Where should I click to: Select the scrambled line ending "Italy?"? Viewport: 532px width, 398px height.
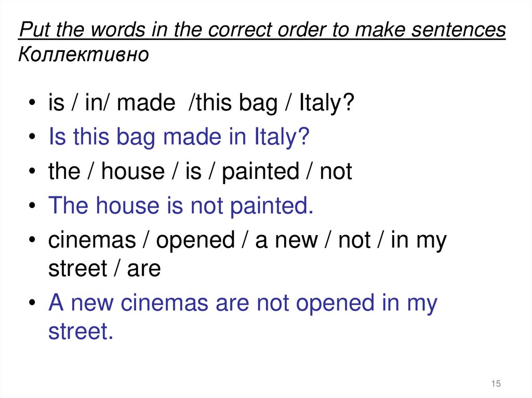pos(201,103)
